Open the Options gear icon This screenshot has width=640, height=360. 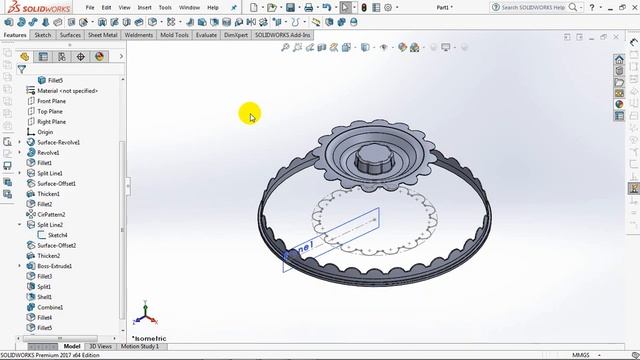[388, 7]
